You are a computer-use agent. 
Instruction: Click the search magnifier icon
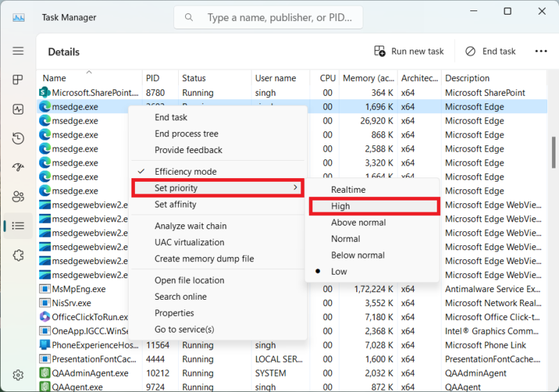[x=189, y=17]
